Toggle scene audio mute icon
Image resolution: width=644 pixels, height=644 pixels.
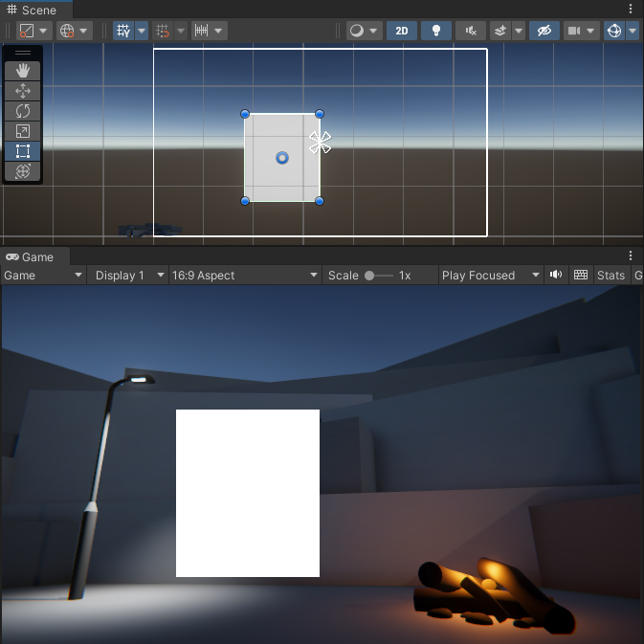(471, 31)
